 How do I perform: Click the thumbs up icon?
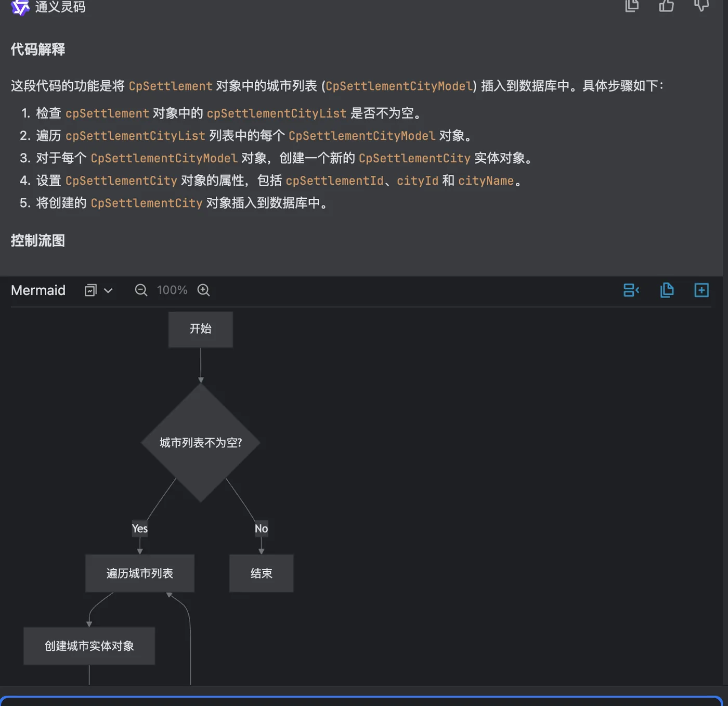point(666,5)
